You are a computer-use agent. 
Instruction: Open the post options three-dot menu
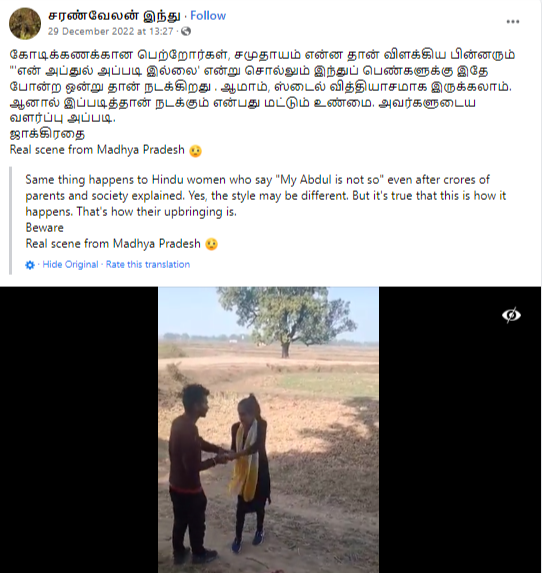(513, 22)
